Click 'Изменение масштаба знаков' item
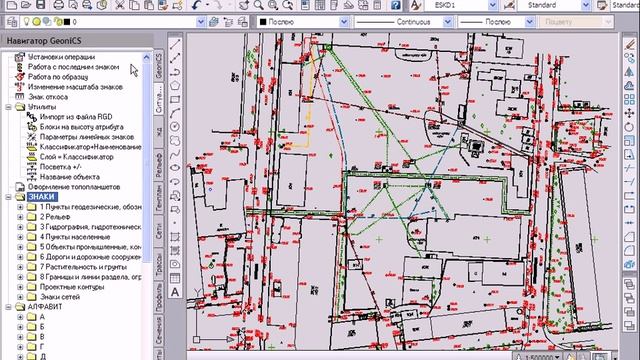 click(x=75, y=87)
